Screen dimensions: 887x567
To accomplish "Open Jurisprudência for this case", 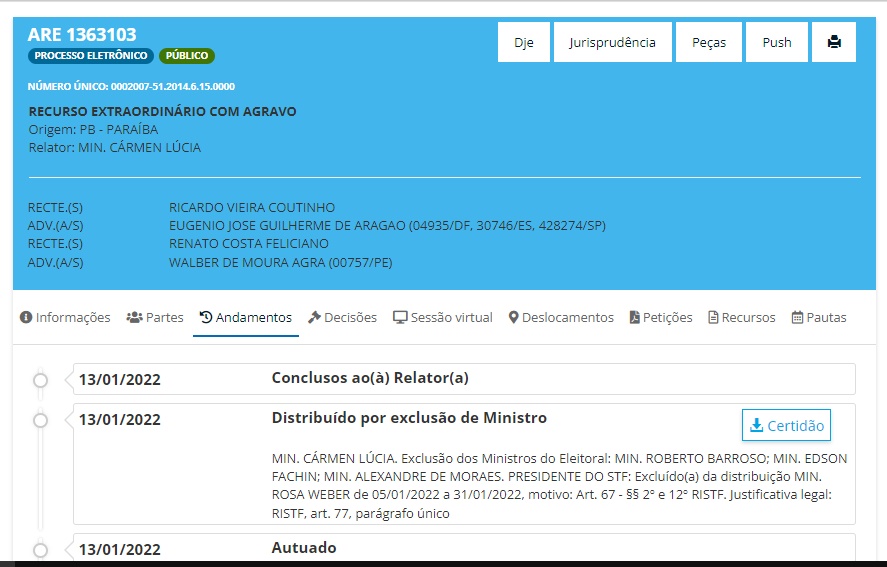I will click(612, 42).
